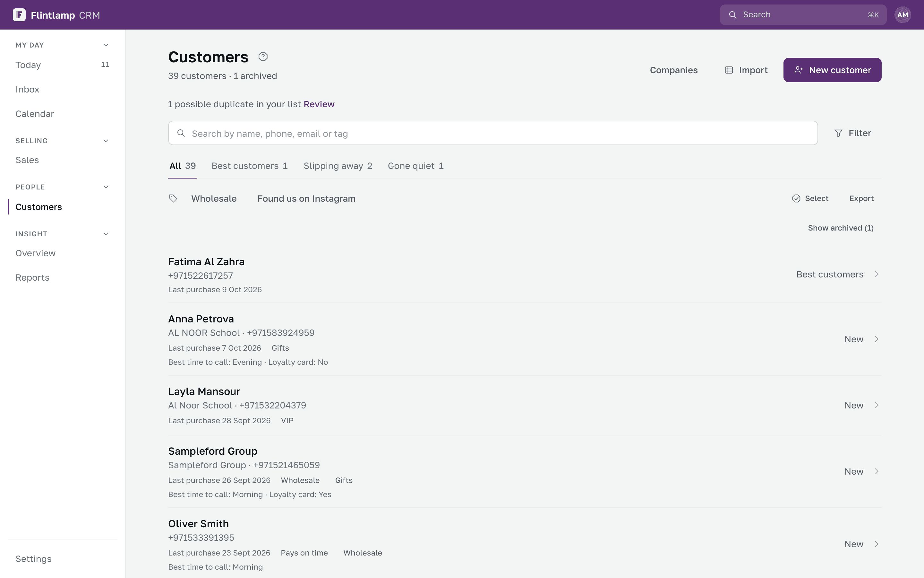Focus the top-bar global Search field

pos(803,15)
